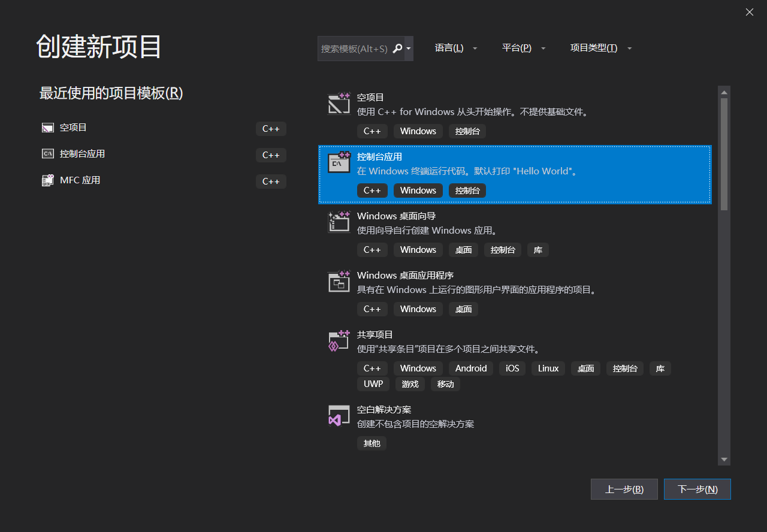Click the 控制台应用 console template icon
The image size is (767, 532).
(x=339, y=162)
